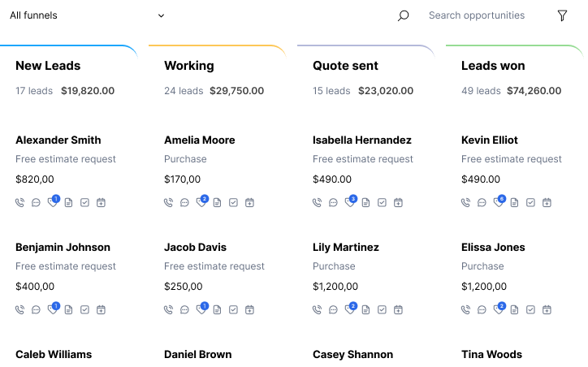Screen dimensions: 588x367
Task: Open the filter funnel icon at top right
Action: point(562,15)
